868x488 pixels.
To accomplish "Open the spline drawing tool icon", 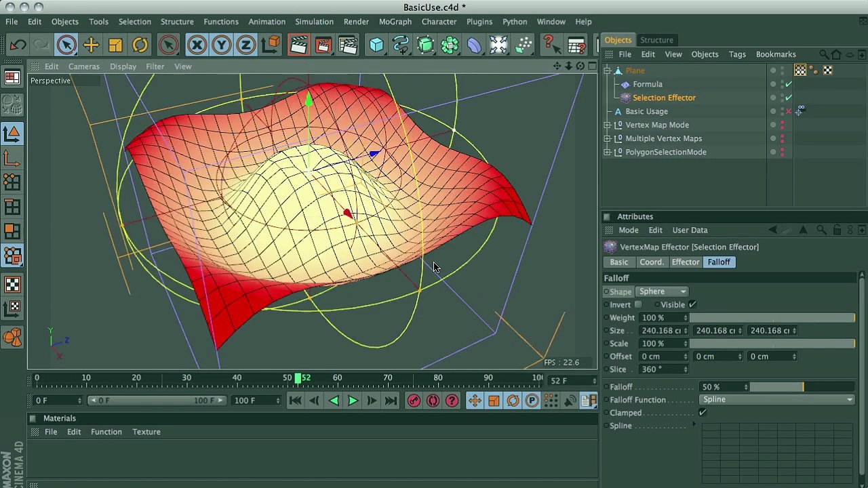I will [401, 45].
